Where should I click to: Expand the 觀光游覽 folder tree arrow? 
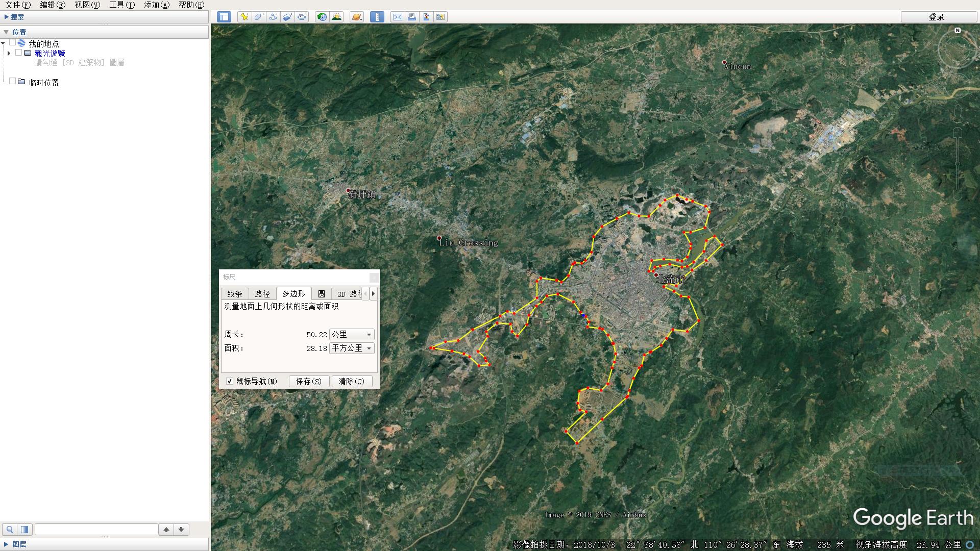pyautogui.click(x=9, y=53)
